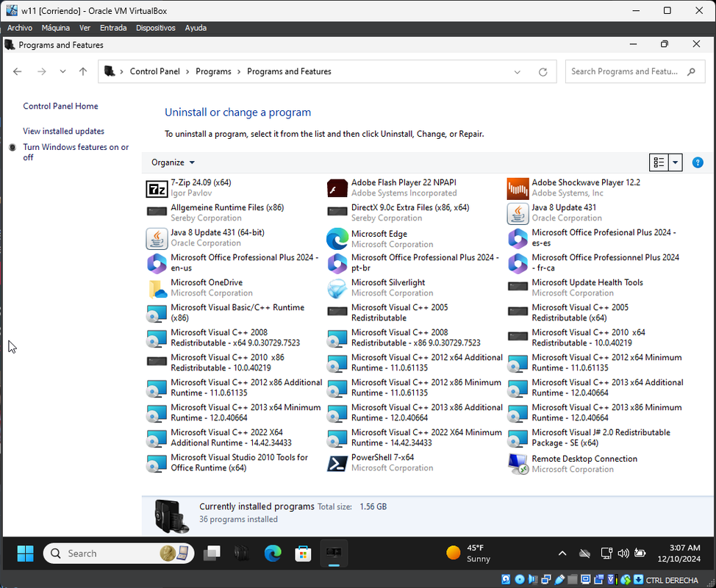Select Visual C++ 2013 x86 Minimum Runtime
This screenshot has height=588, width=716.
pyautogui.click(x=596, y=412)
